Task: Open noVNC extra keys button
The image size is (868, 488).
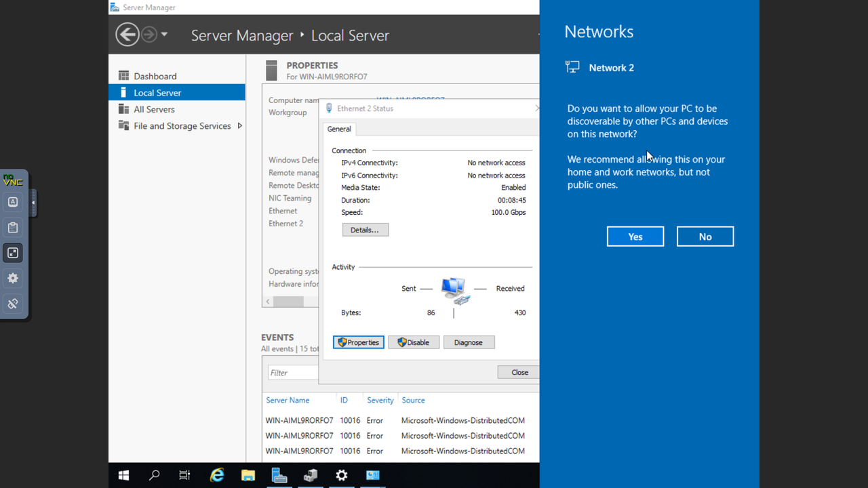Action: (x=13, y=201)
